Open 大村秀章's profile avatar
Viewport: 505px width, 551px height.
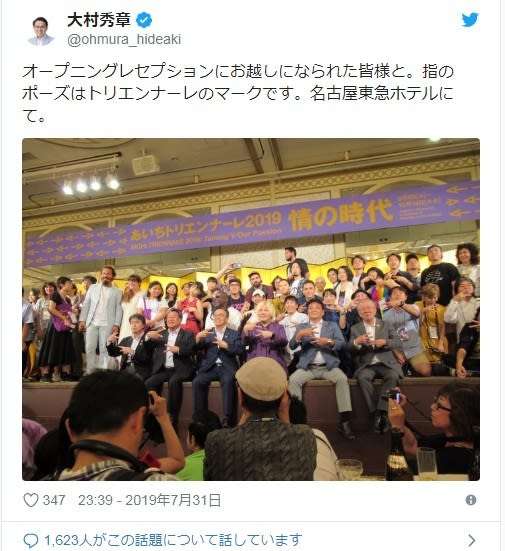coord(41,31)
